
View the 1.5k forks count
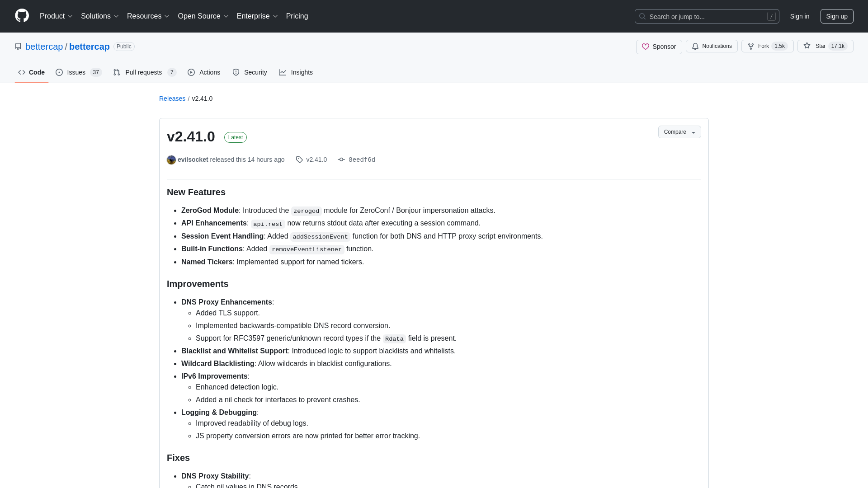779,46
